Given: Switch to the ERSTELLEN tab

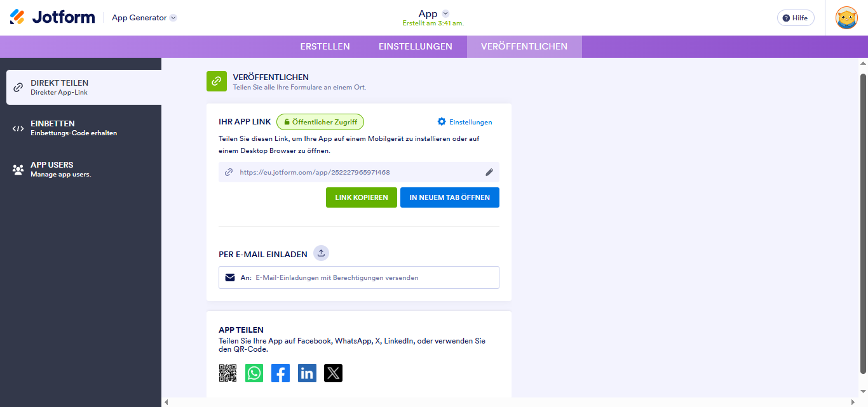Looking at the screenshot, I should tap(325, 46).
